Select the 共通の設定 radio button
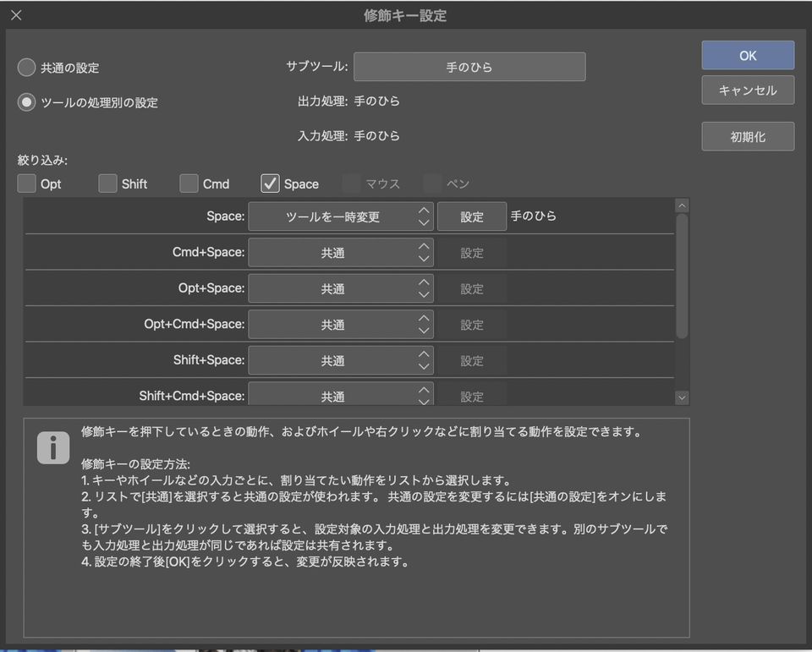 [26, 68]
